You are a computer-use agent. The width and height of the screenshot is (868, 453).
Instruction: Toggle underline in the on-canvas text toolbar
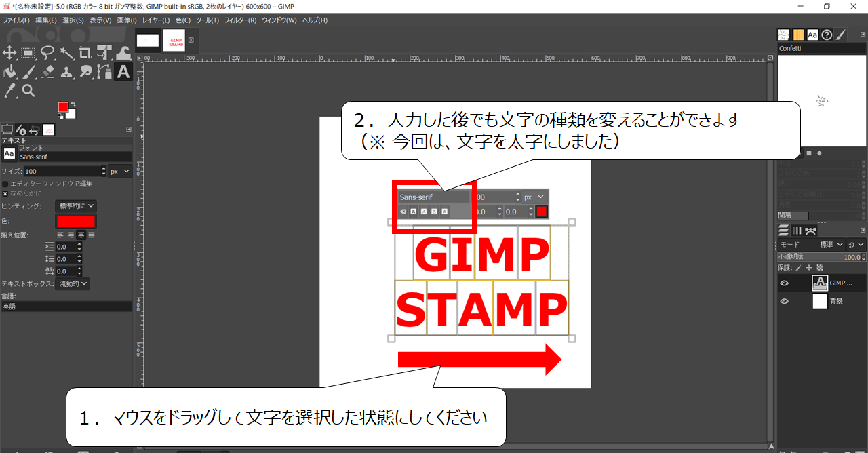pos(434,212)
